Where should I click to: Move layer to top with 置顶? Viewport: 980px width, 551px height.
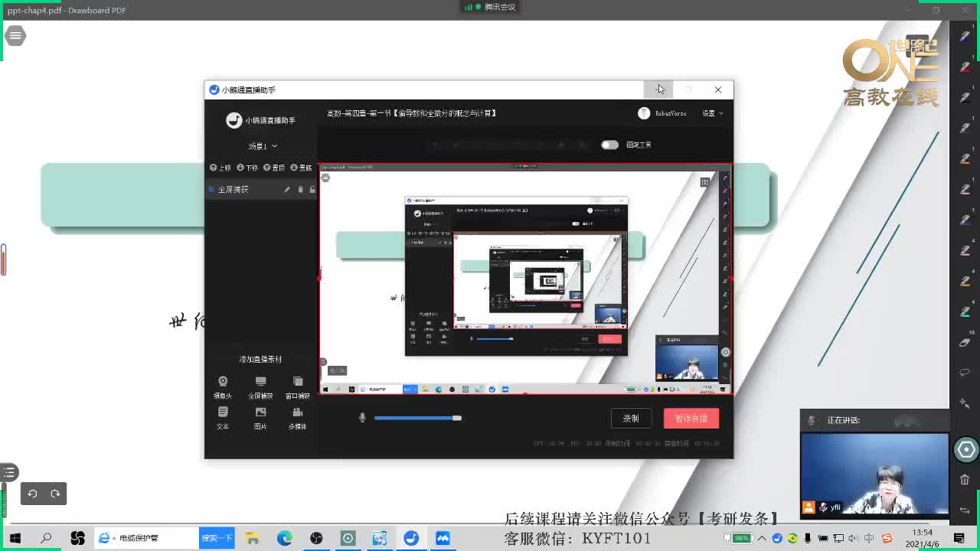pyautogui.click(x=274, y=168)
